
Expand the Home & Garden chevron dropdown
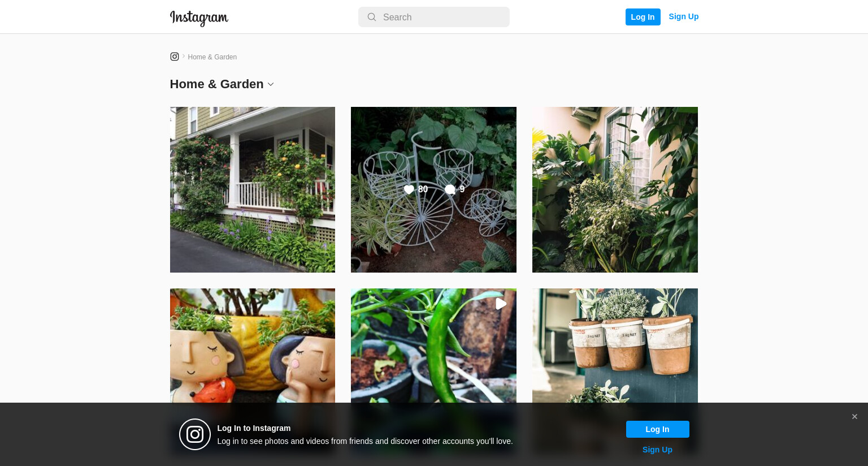(x=271, y=84)
